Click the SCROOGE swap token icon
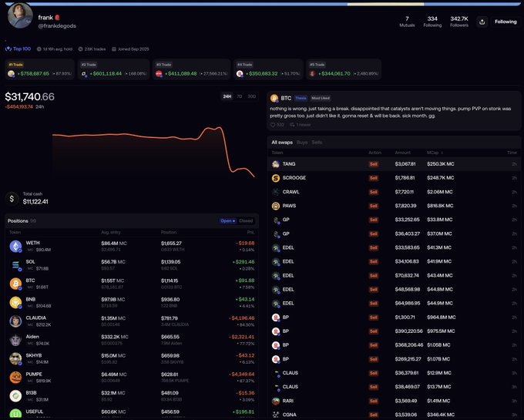 coord(275,178)
